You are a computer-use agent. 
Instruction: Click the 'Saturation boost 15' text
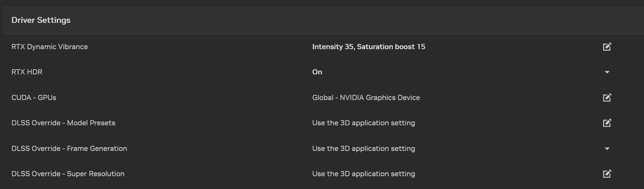point(391,47)
